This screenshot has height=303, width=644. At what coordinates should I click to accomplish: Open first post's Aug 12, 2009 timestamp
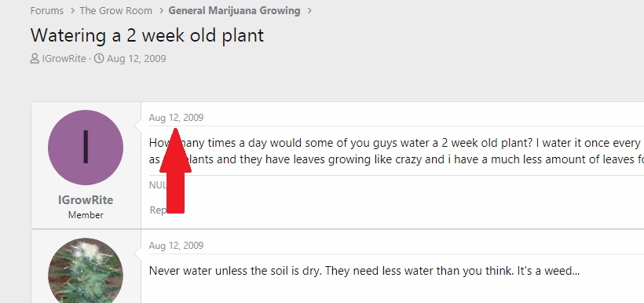point(176,118)
